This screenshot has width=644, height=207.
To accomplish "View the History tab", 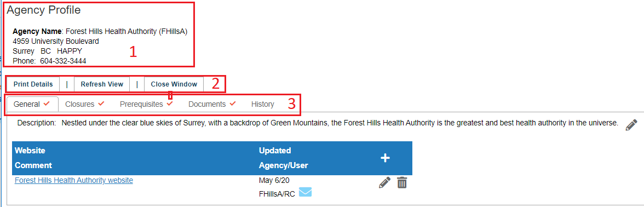I will 263,104.
